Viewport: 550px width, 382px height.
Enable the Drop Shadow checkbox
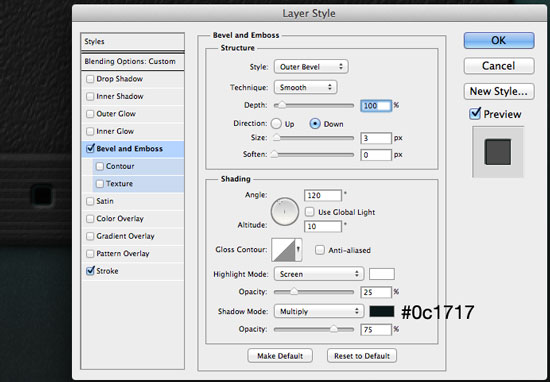coord(90,79)
